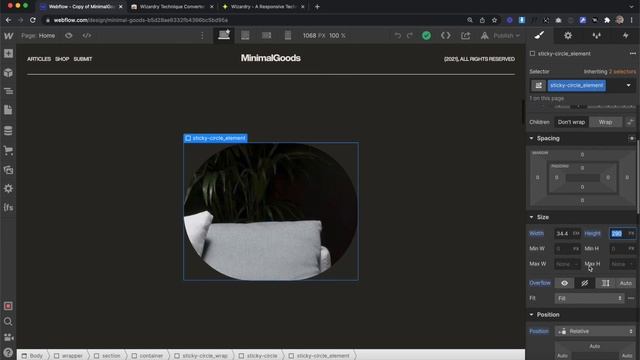Click the '2 selectors' inheriting link

point(622,71)
